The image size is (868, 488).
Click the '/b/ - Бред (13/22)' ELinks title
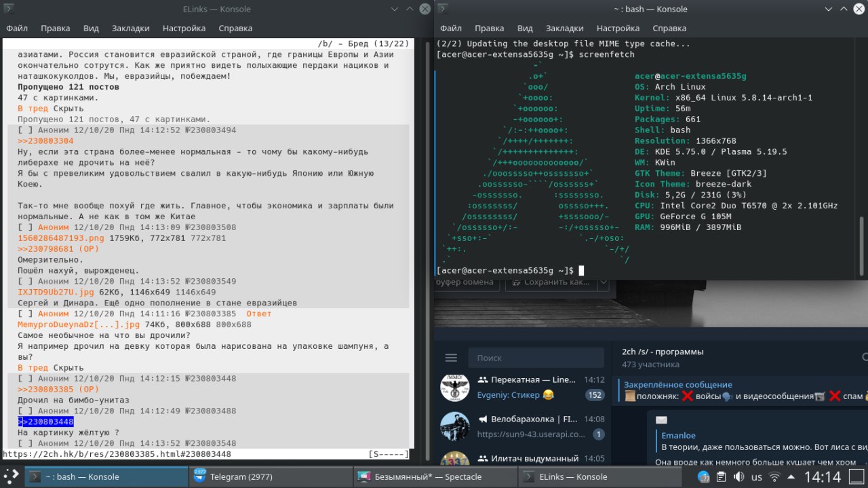(363, 43)
